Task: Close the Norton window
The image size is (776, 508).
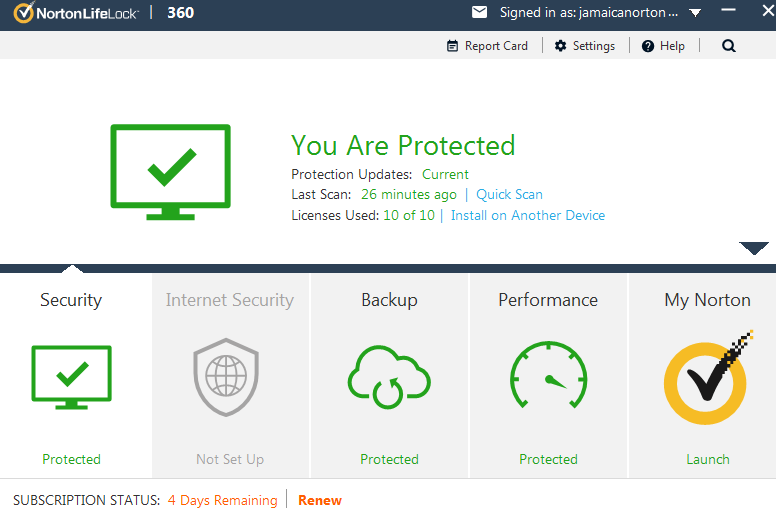Action: pyautogui.click(x=768, y=10)
